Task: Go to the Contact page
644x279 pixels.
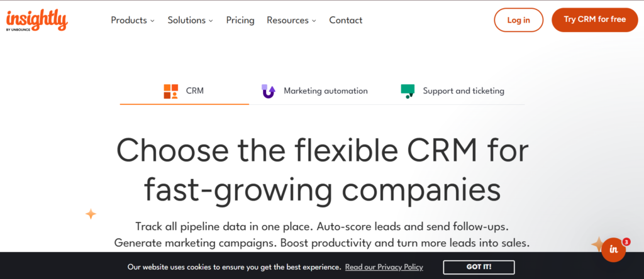Action: click(x=346, y=20)
